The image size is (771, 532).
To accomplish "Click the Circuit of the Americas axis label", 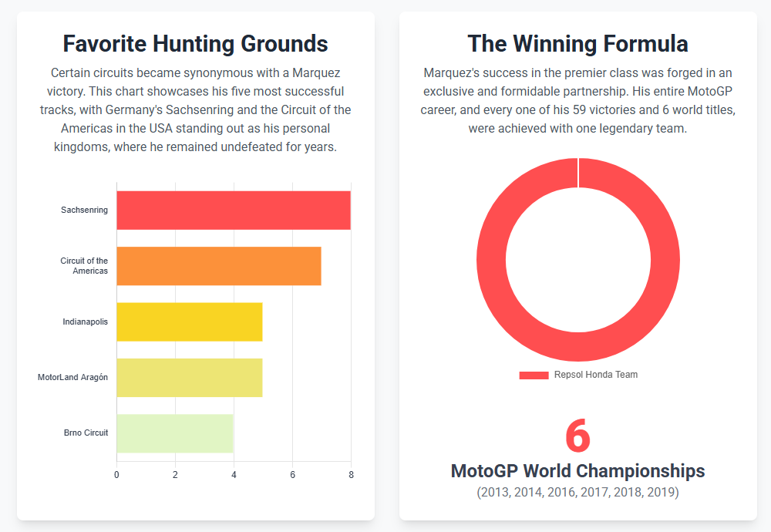I will 85,266.
